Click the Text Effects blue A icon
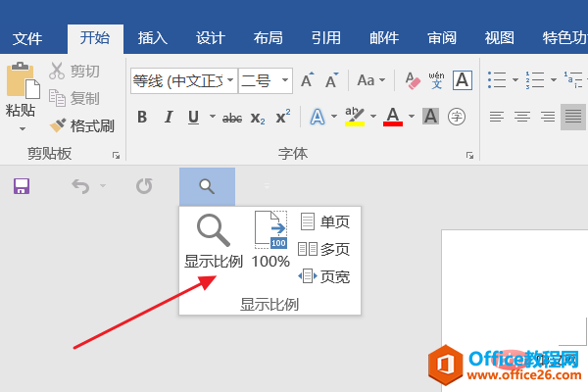The width and height of the screenshot is (588, 392). click(318, 117)
